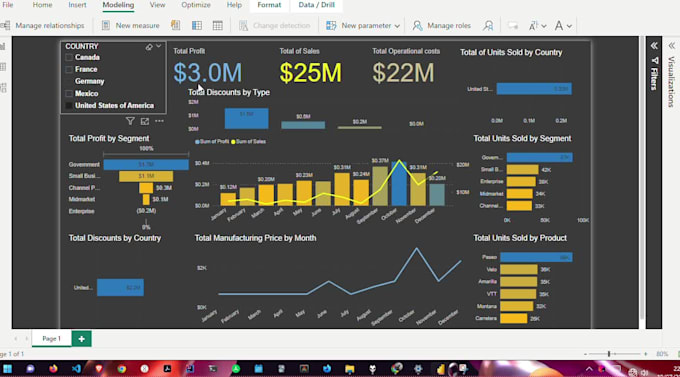This screenshot has width=680, height=377.
Task: Check the Canada checkbox in slicer
Action: (x=69, y=57)
